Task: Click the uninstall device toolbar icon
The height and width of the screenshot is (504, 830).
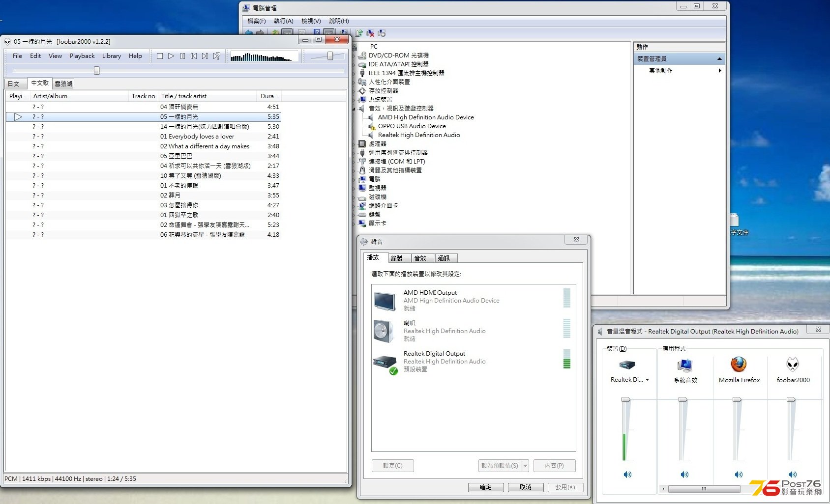Action: (370, 33)
